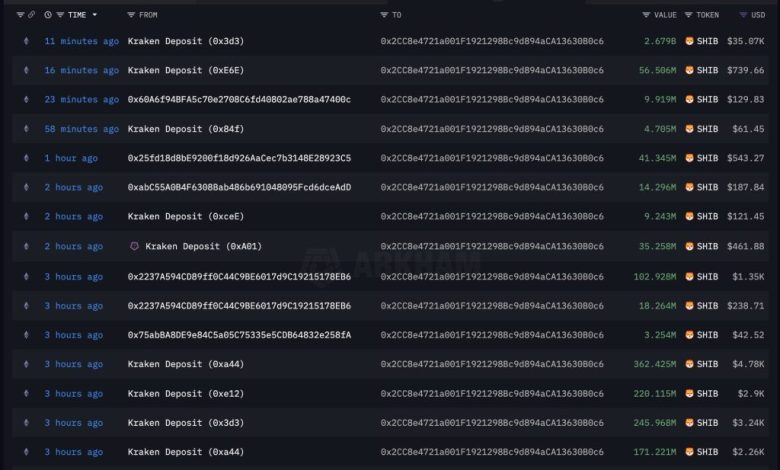Click the clock icon next to TIME
Viewport: 780px width, 470px height.
(x=48, y=15)
